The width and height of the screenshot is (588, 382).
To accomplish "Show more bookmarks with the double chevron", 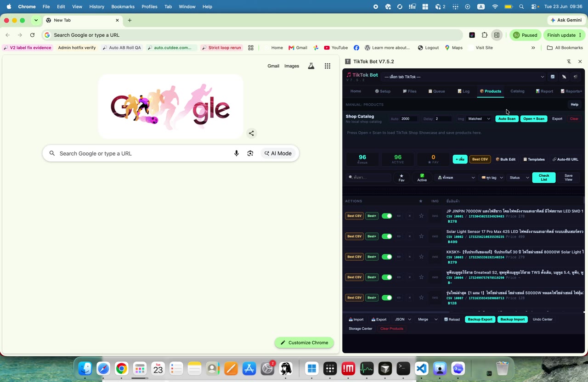I will pos(533,48).
